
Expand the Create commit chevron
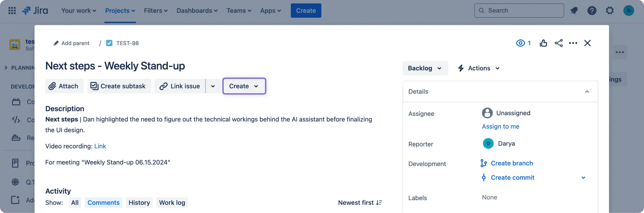tap(583, 177)
